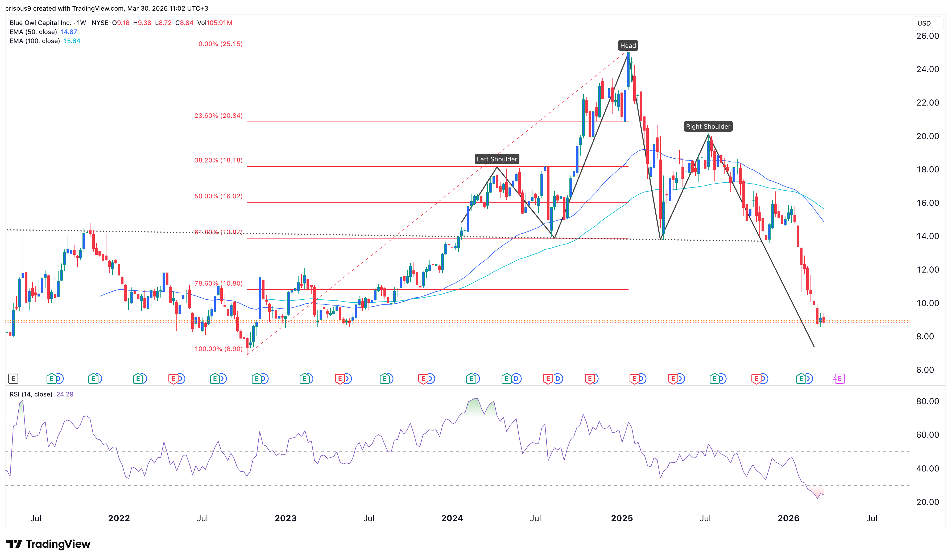Click the EMA (50, close) legend
Screen dimensions: 951x560
[33, 32]
